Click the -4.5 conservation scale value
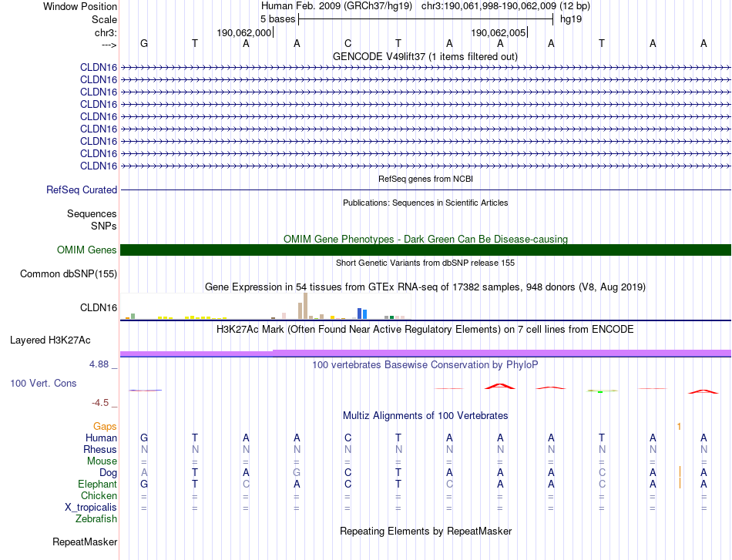The height and width of the screenshot is (560, 732). click(x=100, y=403)
